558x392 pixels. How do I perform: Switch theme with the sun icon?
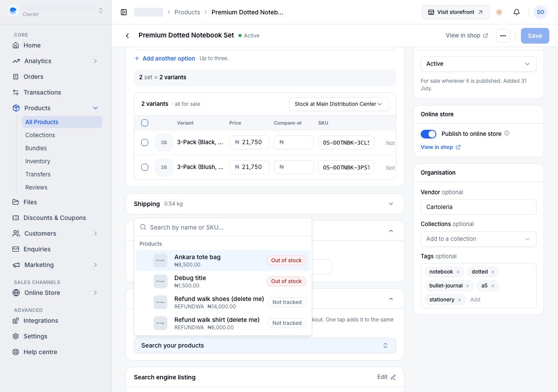pyautogui.click(x=499, y=12)
